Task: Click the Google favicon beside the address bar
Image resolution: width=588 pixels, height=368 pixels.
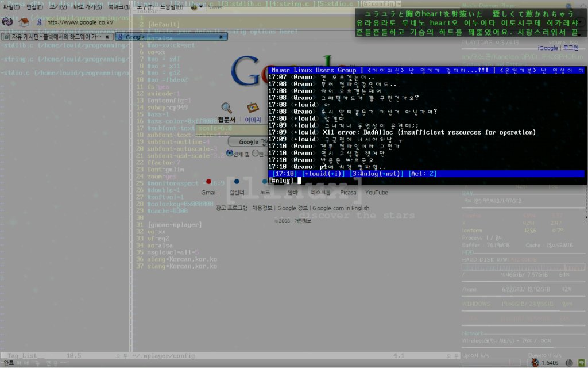Action: 40,22
